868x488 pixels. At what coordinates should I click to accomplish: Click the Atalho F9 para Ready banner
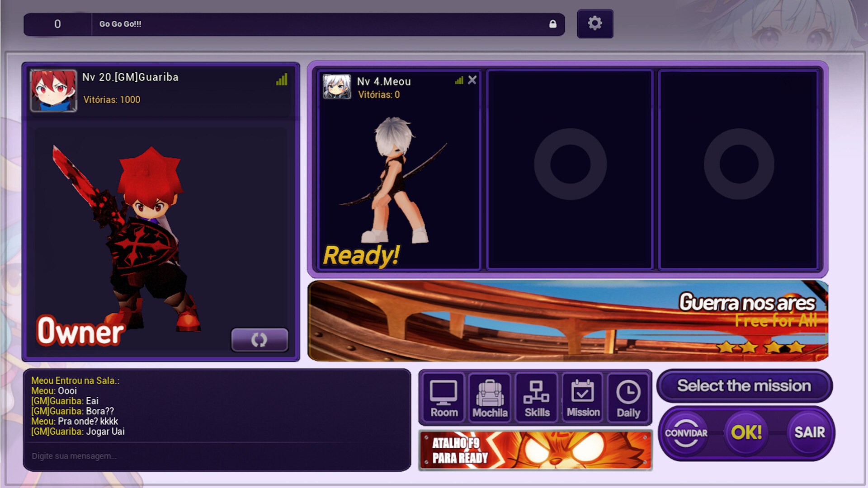click(535, 450)
